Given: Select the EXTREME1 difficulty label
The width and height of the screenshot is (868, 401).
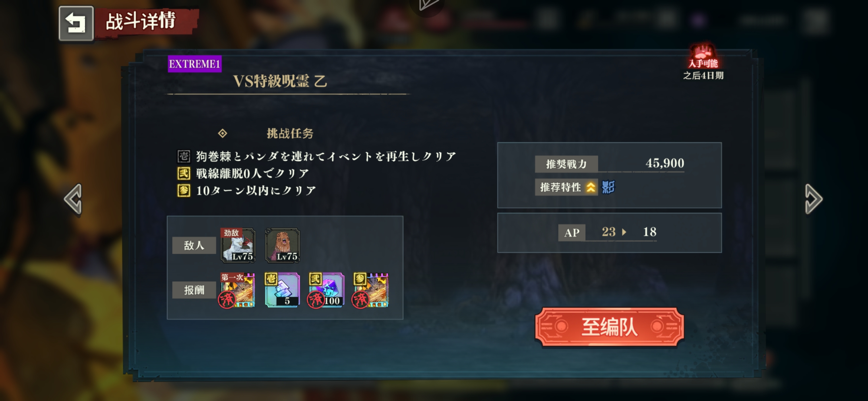Looking at the screenshot, I should tap(194, 64).
